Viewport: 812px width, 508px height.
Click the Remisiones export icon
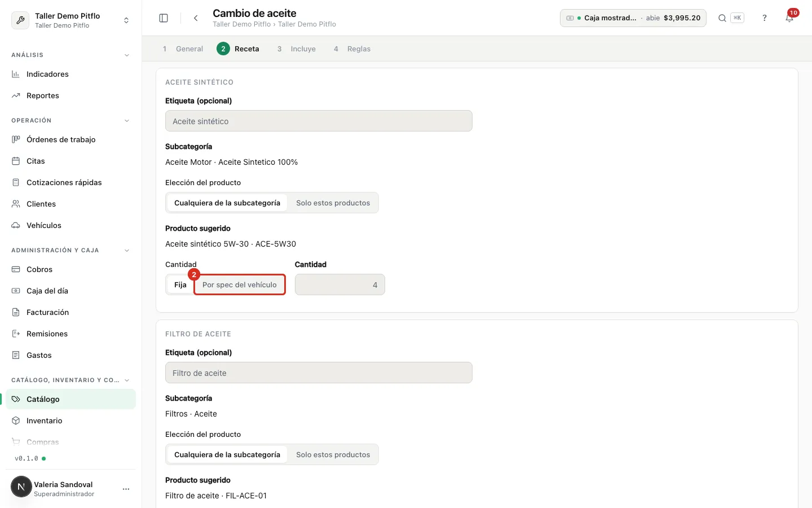point(16,334)
